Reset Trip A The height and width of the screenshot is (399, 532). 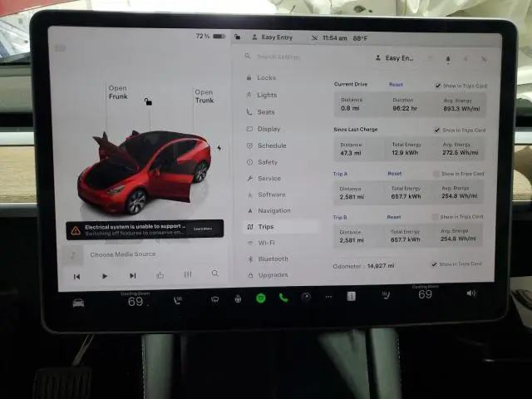395,174
